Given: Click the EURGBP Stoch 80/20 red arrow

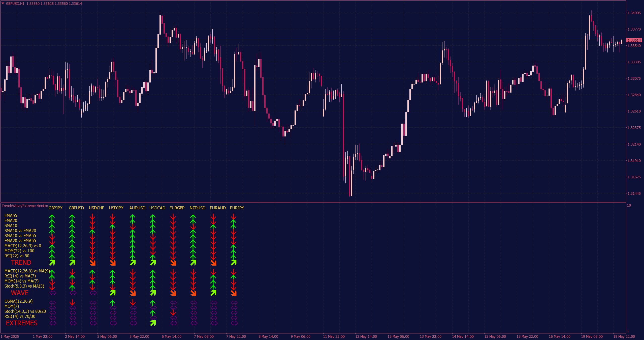Looking at the screenshot, I should pos(173,313).
